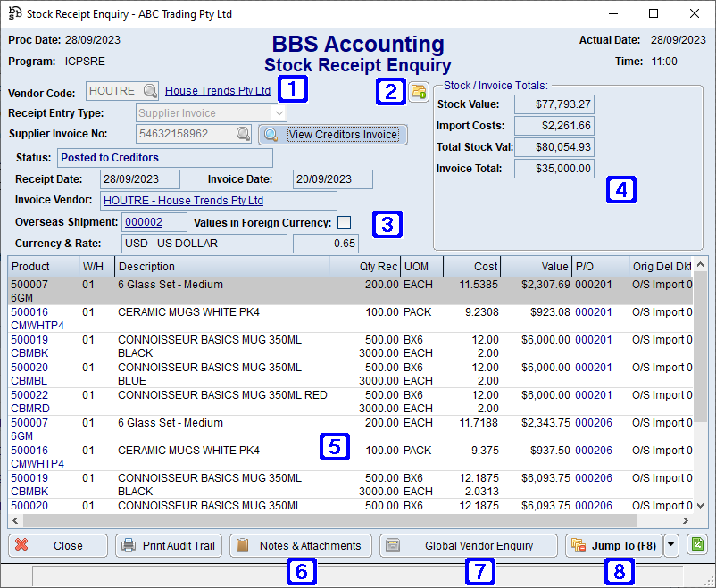Screen dimensions: 716x588
Task: Toggle the Values in Foreign Currency checkbox
Action: [344, 223]
